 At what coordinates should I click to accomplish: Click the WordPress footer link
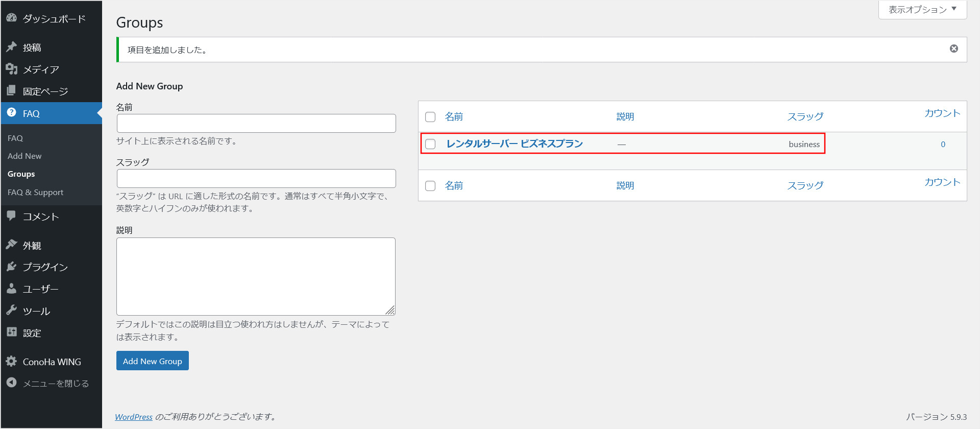[134, 417]
